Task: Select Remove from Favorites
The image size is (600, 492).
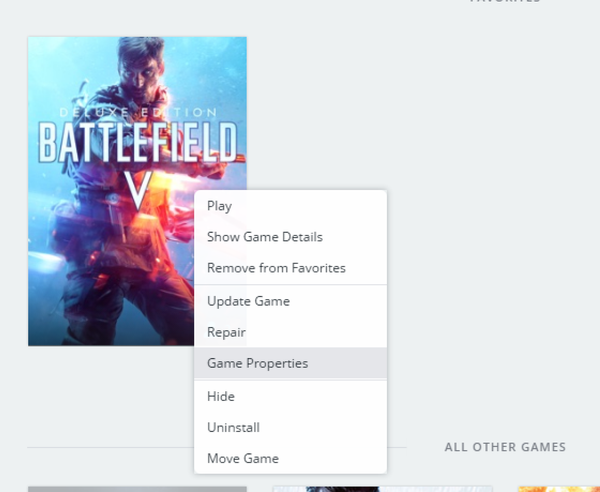Action: click(x=276, y=268)
